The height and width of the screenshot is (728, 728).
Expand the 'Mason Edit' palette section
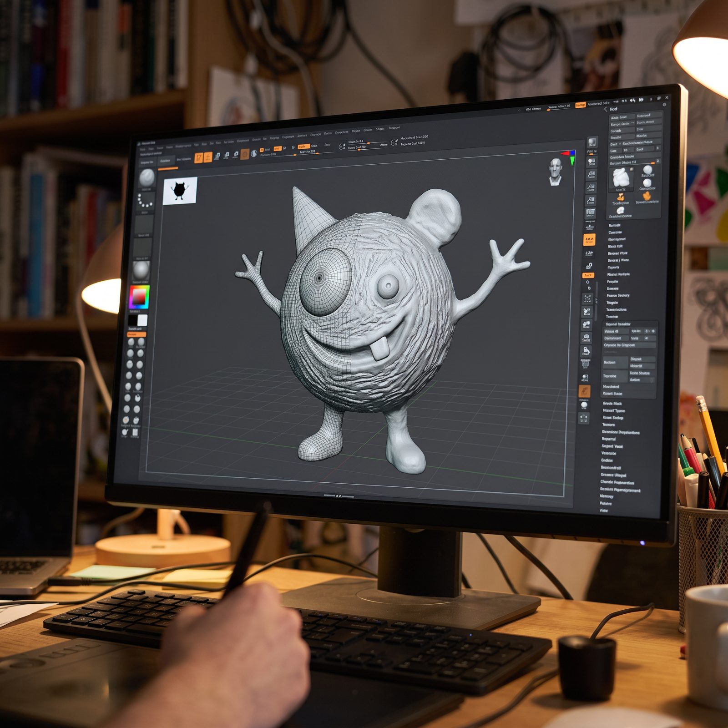pyautogui.click(x=615, y=246)
